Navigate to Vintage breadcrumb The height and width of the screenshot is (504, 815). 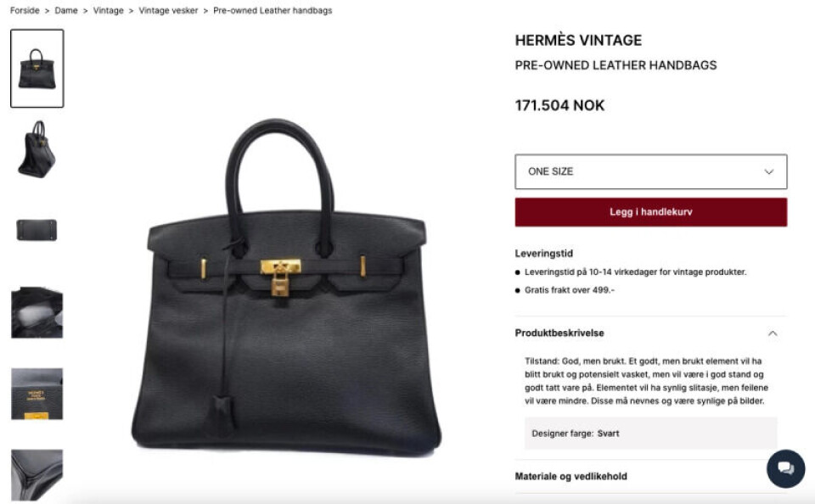(x=108, y=10)
